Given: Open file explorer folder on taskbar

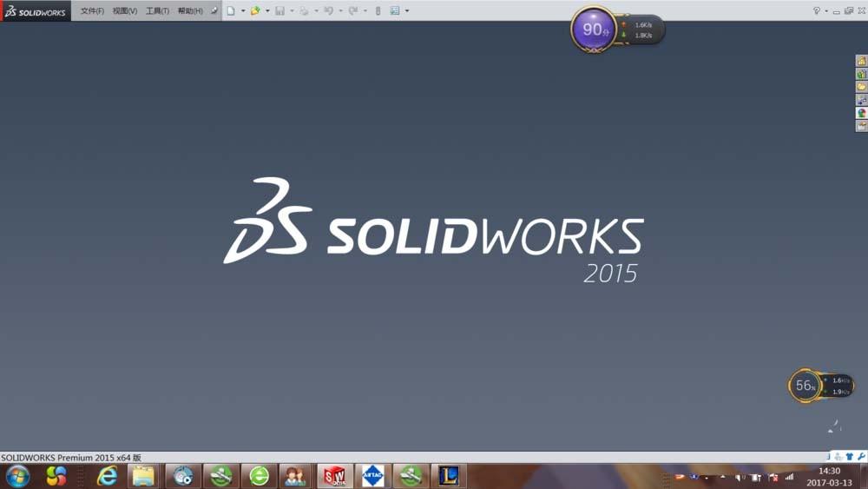Looking at the screenshot, I should 143,476.
